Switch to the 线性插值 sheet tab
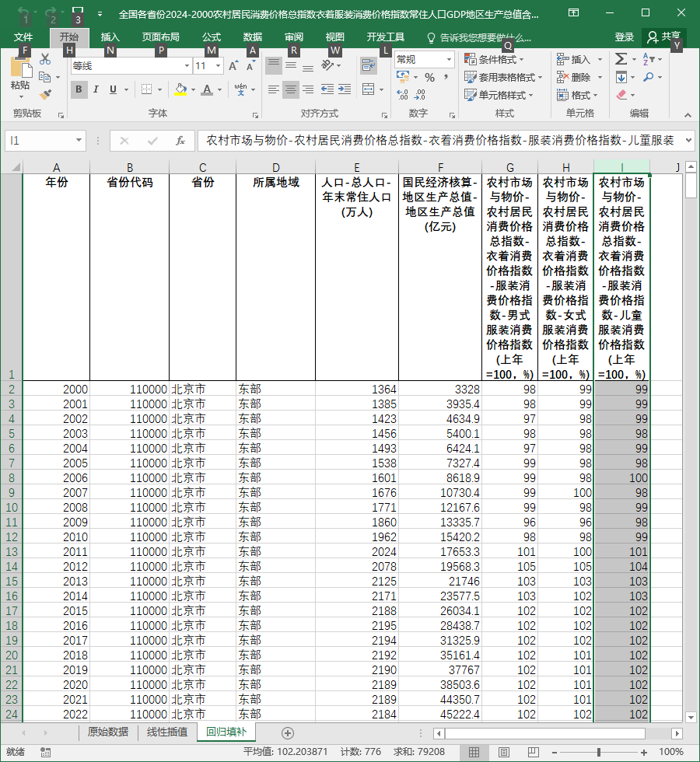This screenshot has width=700, height=762. tap(167, 732)
